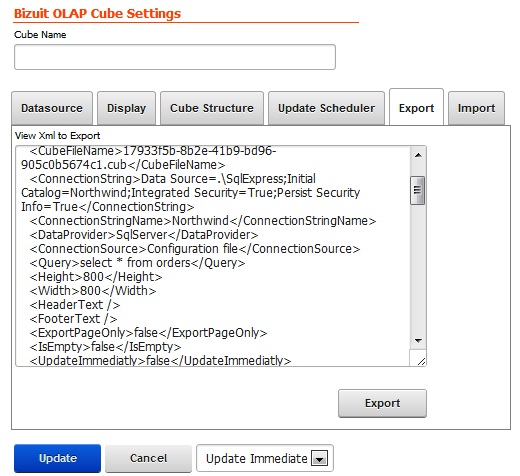Click the CubeFileName XML line
Image resolution: width=520 pixels, height=476 pixels.
click(x=149, y=158)
